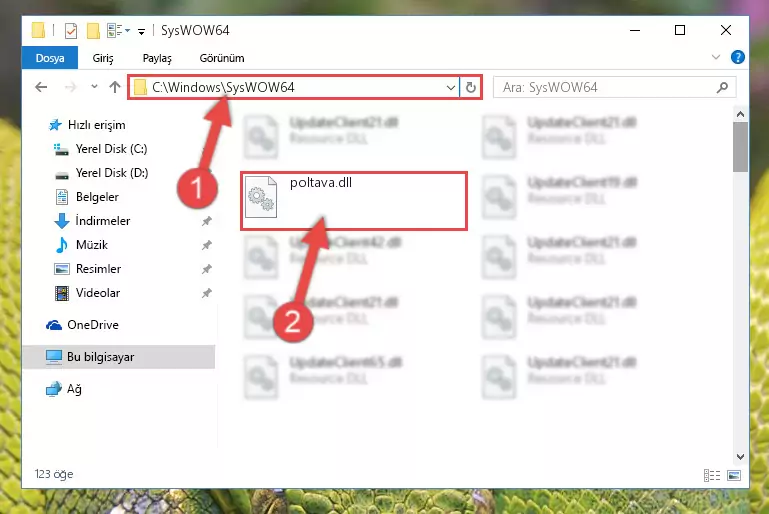Image resolution: width=769 pixels, height=514 pixels.
Task: Open Videolar folder in sidebar
Action: pyautogui.click(x=98, y=293)
